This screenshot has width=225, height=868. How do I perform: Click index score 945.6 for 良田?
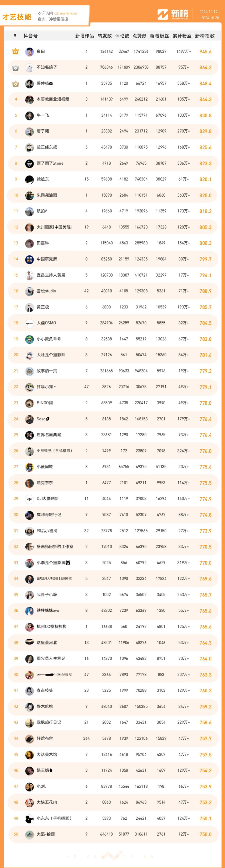[205, 52]
